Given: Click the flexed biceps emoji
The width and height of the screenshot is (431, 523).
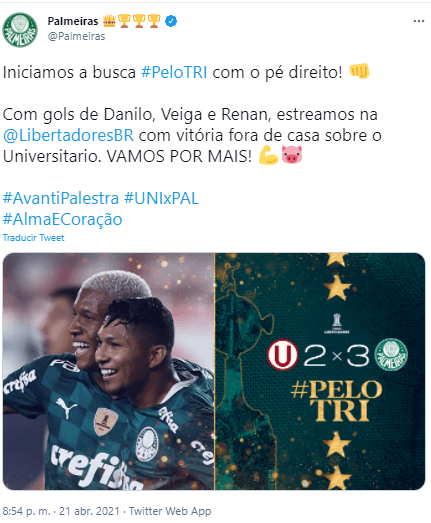Looking at the screenshot, I should point(269,155).
